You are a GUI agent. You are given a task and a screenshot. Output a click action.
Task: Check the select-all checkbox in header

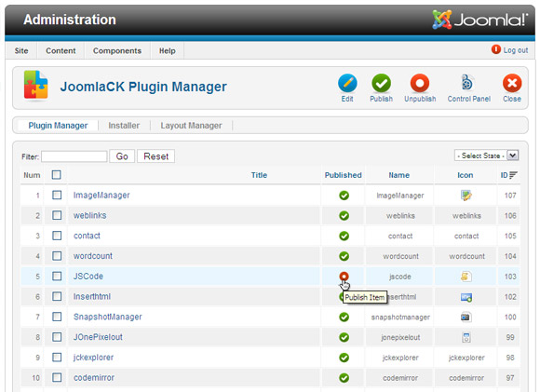(x=57, y=175)
